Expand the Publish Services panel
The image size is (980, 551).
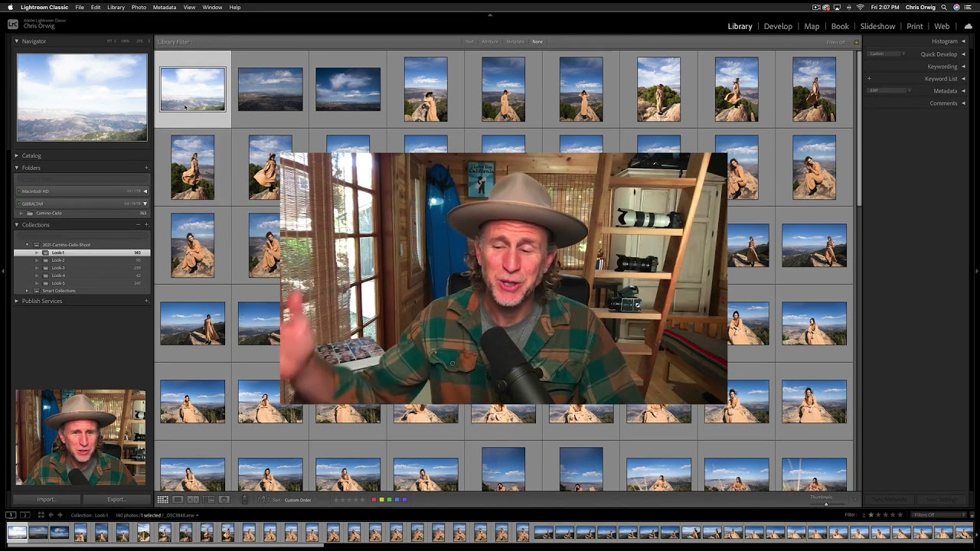tap(16, 301)
